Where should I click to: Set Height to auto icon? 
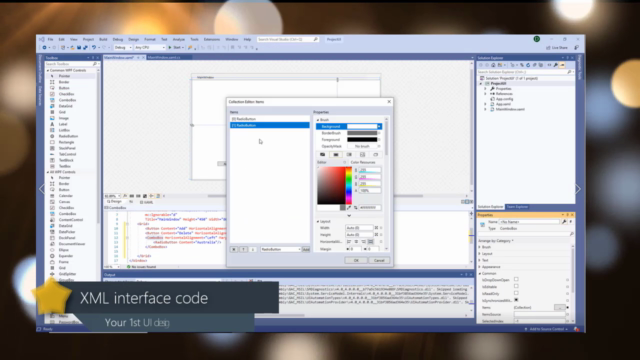coord(376,235)
